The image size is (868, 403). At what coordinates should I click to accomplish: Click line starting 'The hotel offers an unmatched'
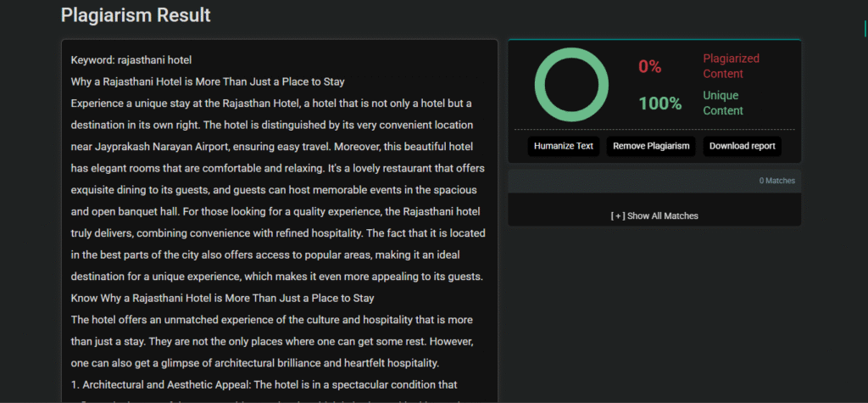(272, 321)
